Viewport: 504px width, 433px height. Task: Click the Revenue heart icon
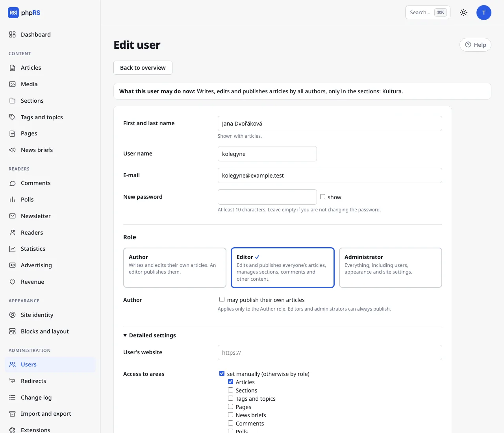click(13, 282)
